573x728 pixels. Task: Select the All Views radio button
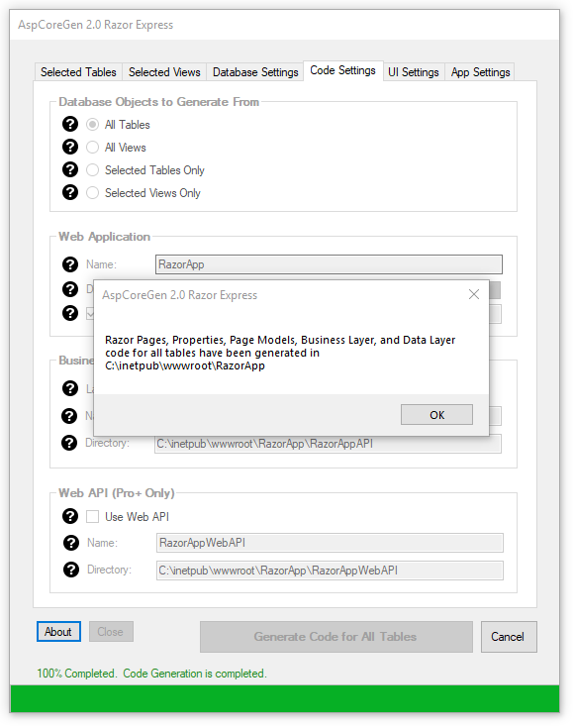tap(92, 148)
